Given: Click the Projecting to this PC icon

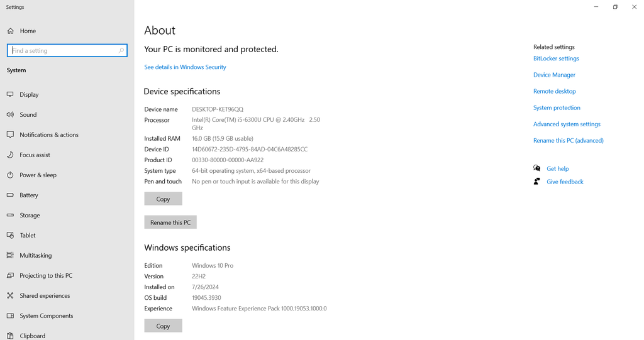Looking at the screenshot, I should (x=10, y=275).
